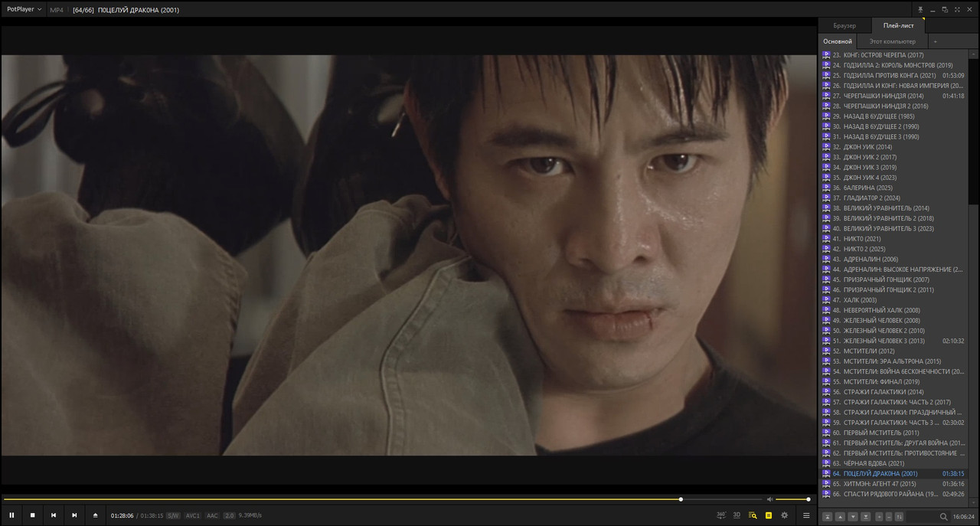The height and width of the screenshot is (526, 980).
Task: Click the video seek bar
Action: click(383, 499)
